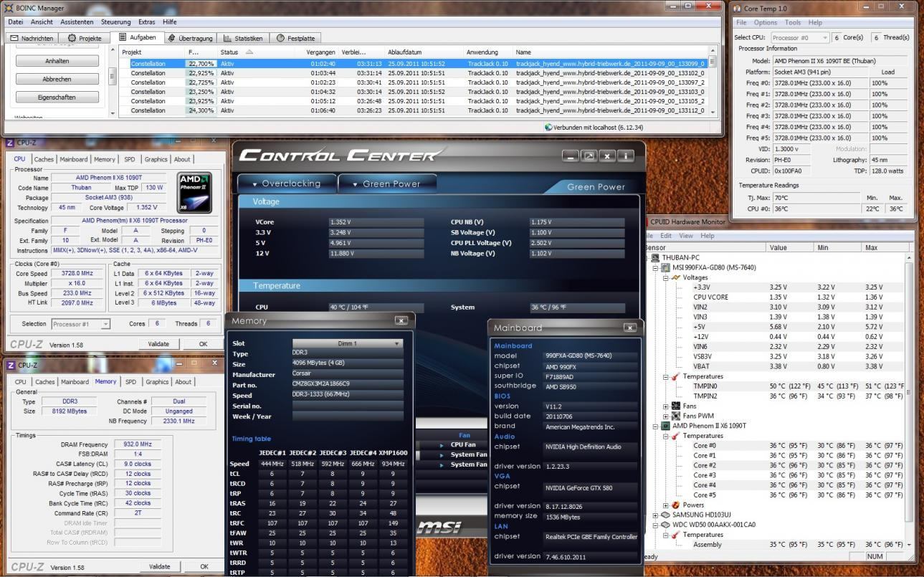Click the info icon in Control Center
The height and width of the screenshot is (577, 924).
point(627,156)
